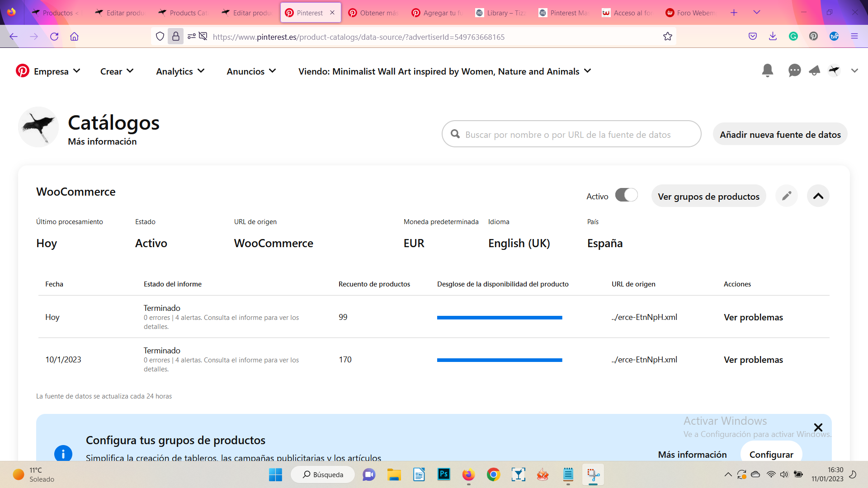
Task: Open the Viendo account switcher dropdown
Action: point(445,71)
